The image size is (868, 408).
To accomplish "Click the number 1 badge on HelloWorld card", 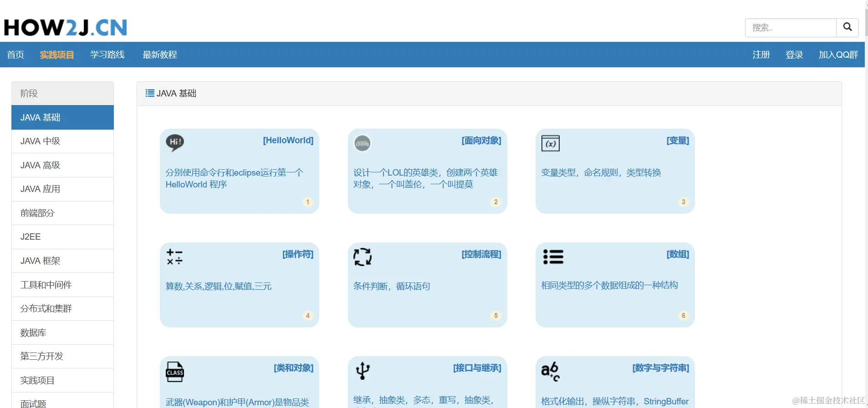I will click(308, 201).
